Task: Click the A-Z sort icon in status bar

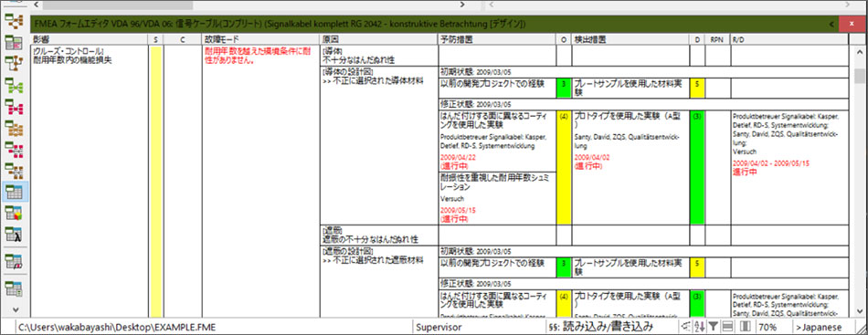Action: click(700, 327)
